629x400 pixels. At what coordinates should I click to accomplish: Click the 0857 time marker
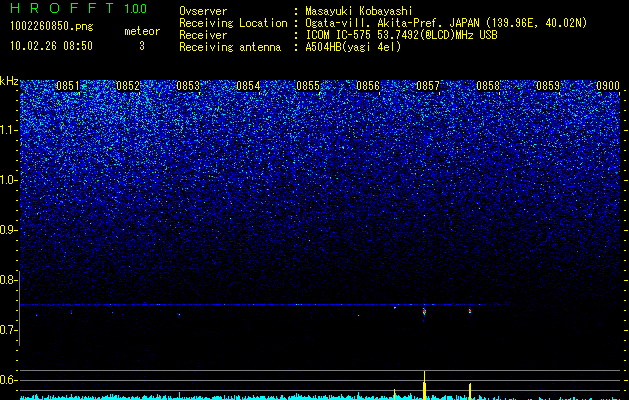tap(428, 86)
